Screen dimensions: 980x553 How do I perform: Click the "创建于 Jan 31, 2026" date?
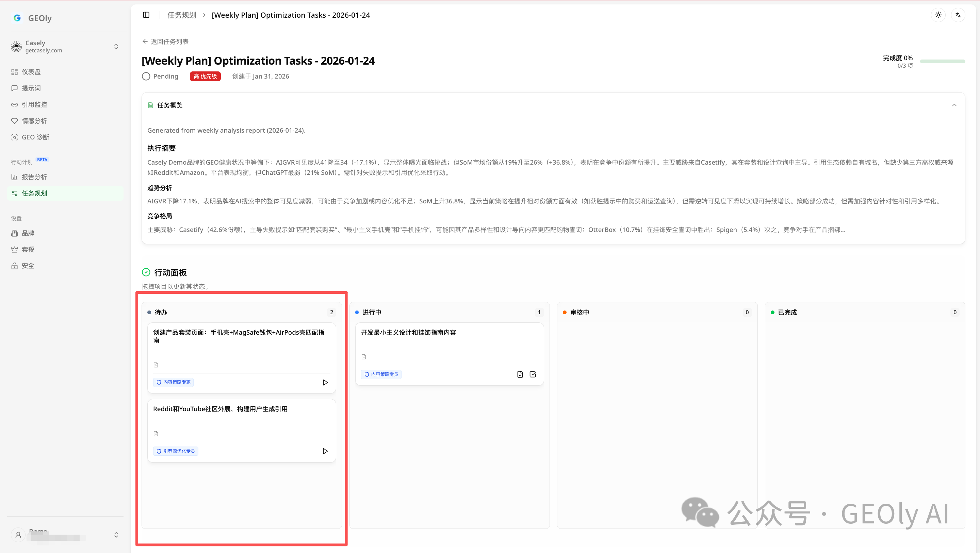tap(261, 77)
